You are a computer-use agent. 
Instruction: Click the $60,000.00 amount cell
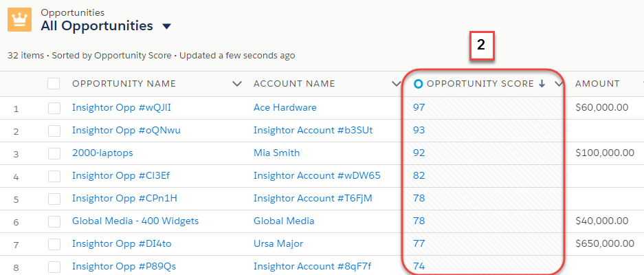[x=601, y=108]
